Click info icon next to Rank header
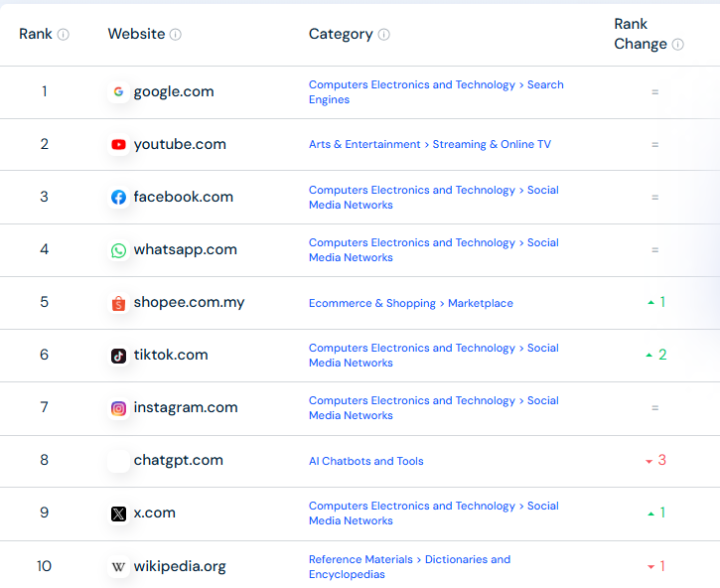720x588 pixels. [64, 35]
